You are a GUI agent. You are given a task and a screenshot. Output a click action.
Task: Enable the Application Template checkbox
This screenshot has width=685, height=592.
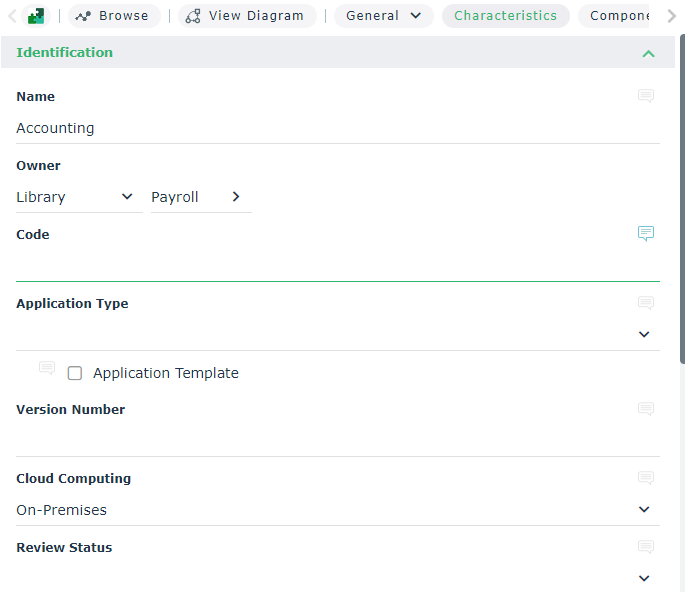tap(75, 373)
